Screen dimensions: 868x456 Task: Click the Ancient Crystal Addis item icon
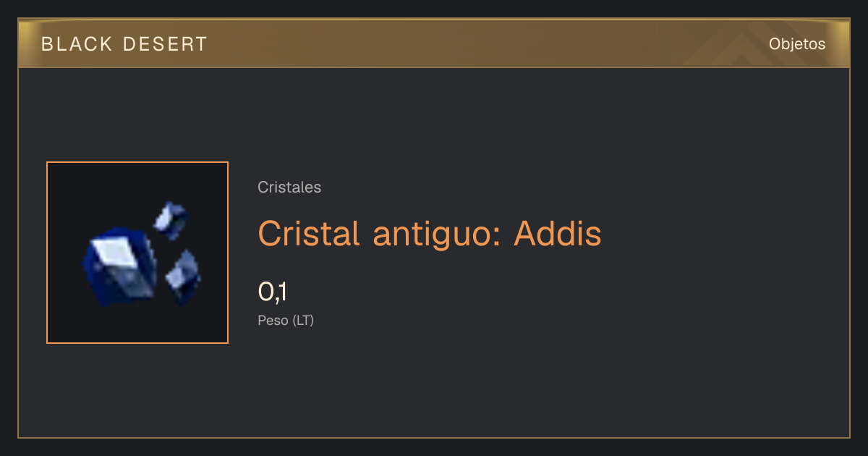137,253
